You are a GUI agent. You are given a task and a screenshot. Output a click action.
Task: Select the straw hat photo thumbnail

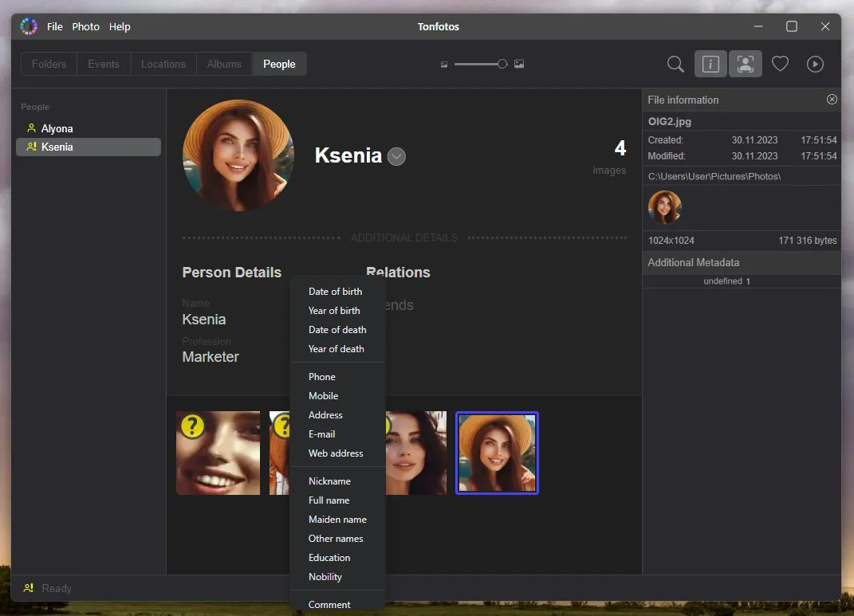pyautogui.click(x=497, y=453)
